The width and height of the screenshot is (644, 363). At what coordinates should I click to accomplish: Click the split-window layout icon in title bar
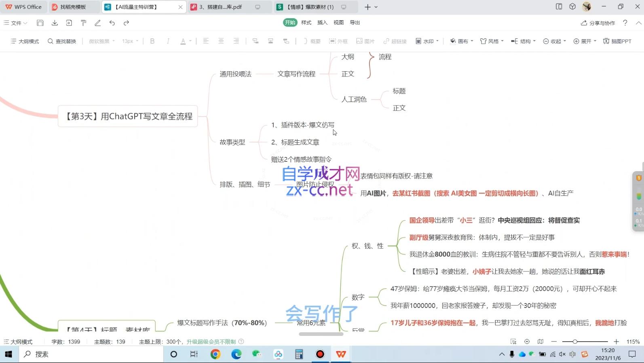coord(559,6)
